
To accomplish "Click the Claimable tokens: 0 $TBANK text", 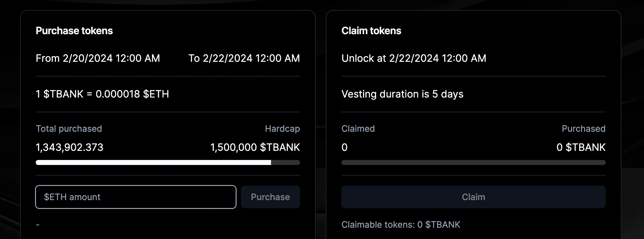I will coord(401,225).
